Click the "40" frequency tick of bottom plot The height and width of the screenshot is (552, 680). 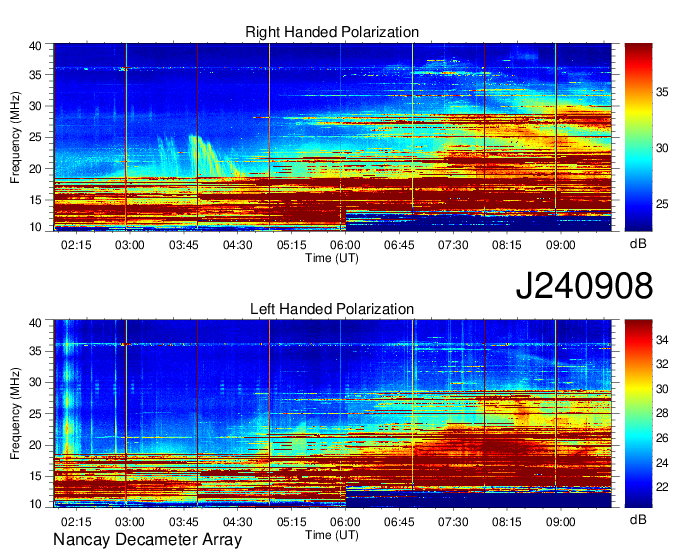click(35, 323)
